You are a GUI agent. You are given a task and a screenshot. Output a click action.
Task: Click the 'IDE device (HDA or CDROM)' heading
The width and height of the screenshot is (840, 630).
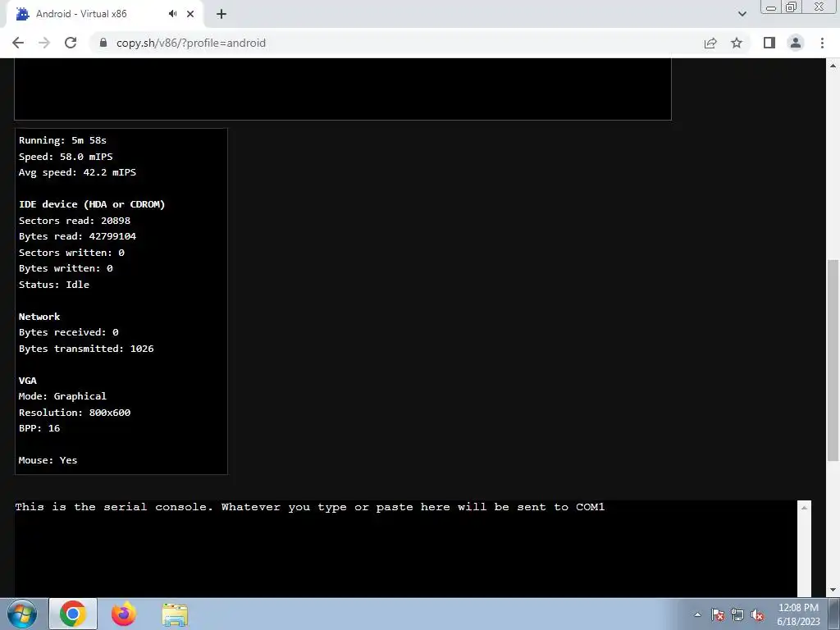[92, 204]
